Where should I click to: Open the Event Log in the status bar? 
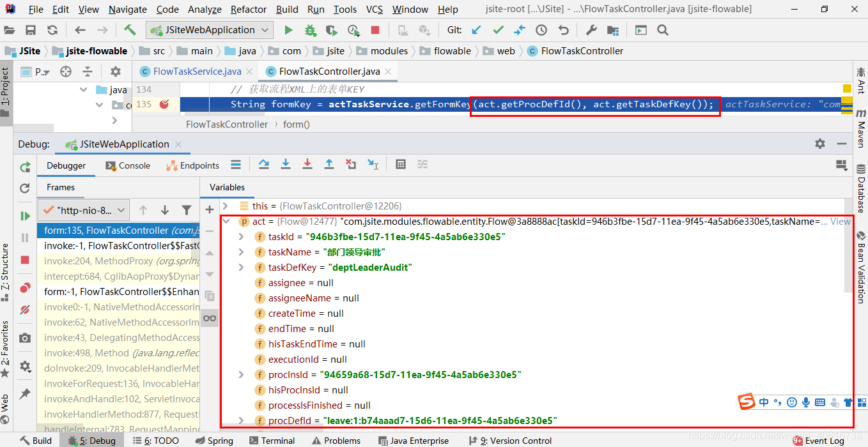click(x=818, y=441)
